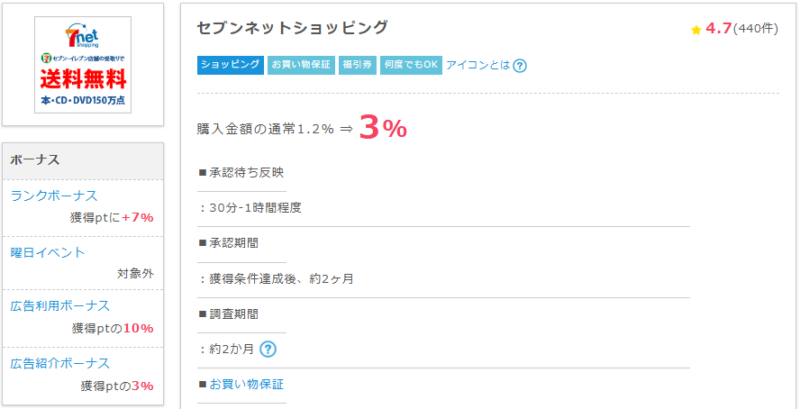
Task: Click the 4.7 rating score
Action: click(719, 29)
